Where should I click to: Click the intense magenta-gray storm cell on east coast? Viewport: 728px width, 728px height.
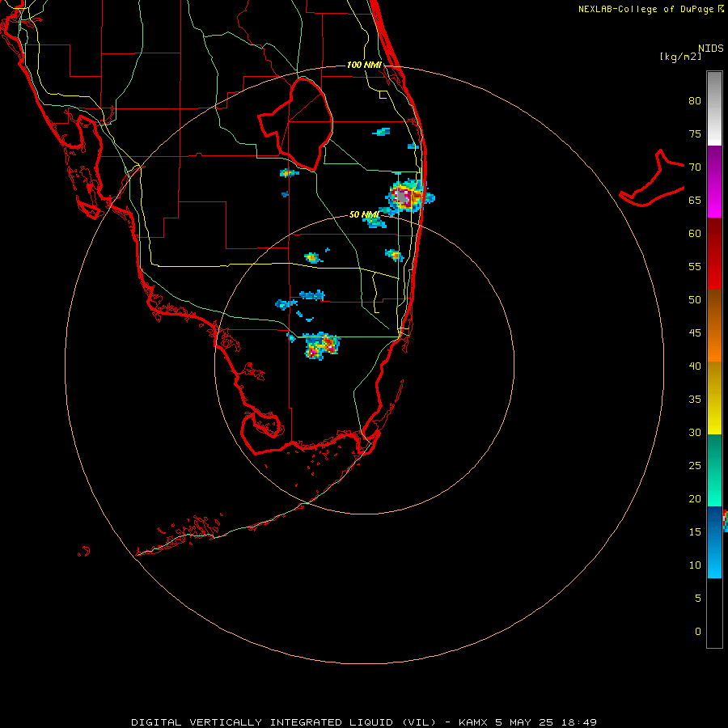pos(406,197)
